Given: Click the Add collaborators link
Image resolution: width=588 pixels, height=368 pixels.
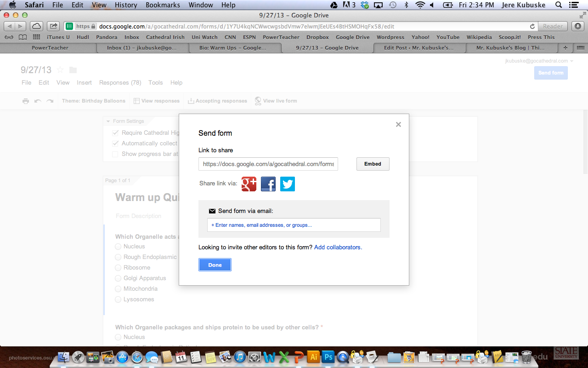Looking at the screenshot, I should (338, 247).
